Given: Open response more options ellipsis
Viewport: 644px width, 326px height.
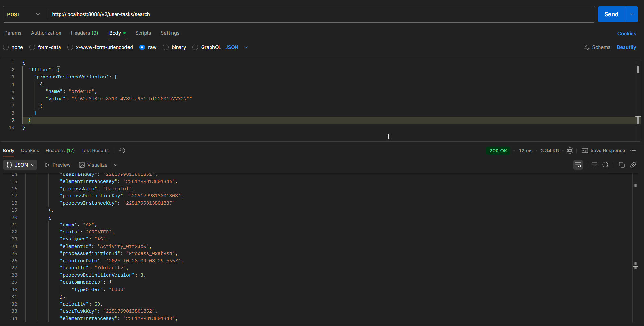Looking at the screenshot, I should pyautogui.click(x=633, y=151).
